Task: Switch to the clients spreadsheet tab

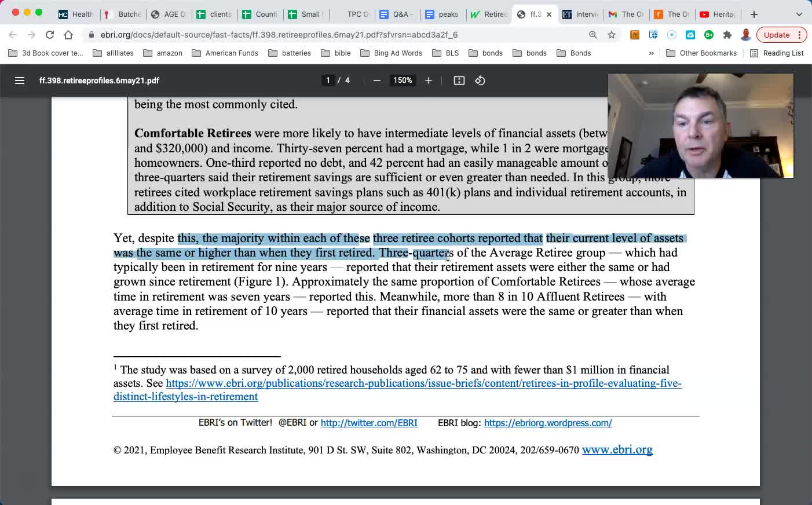Action: pos(214,14)
